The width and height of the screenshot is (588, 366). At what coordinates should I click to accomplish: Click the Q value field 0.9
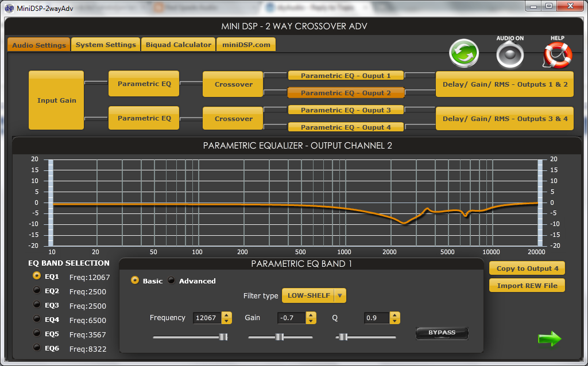[x=377, y=318]
